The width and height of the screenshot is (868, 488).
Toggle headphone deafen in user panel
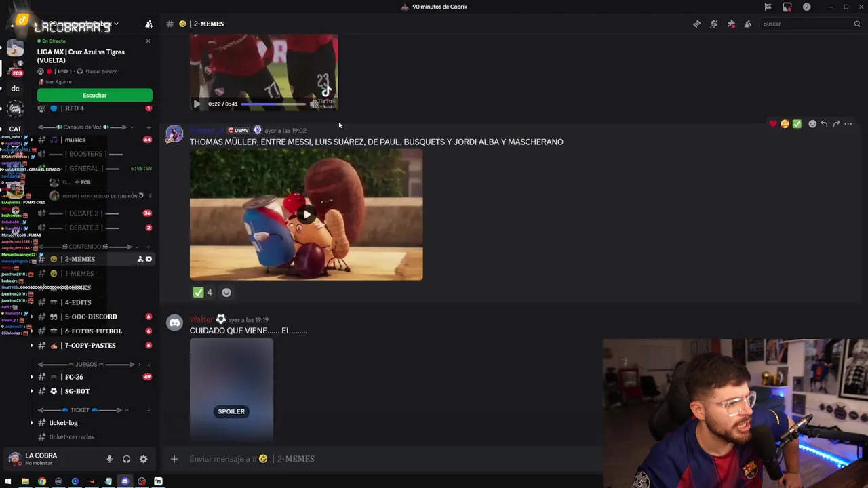coord(126,459)
